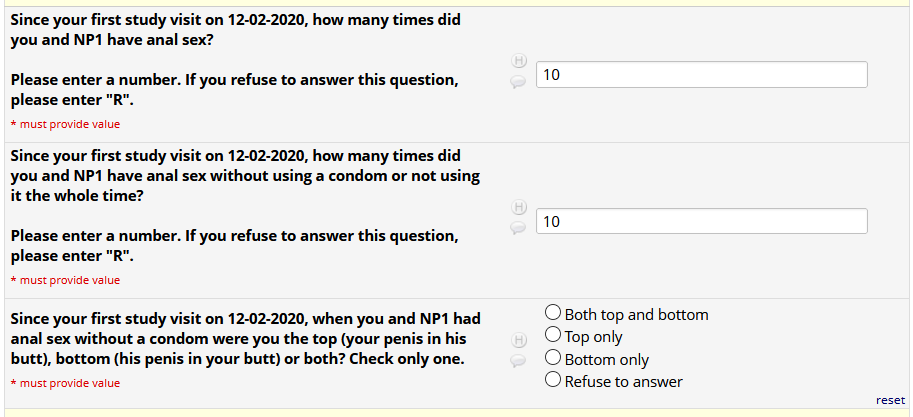Open comment balloon for top/bottom question
913x417 pixels.
point(519,359)
